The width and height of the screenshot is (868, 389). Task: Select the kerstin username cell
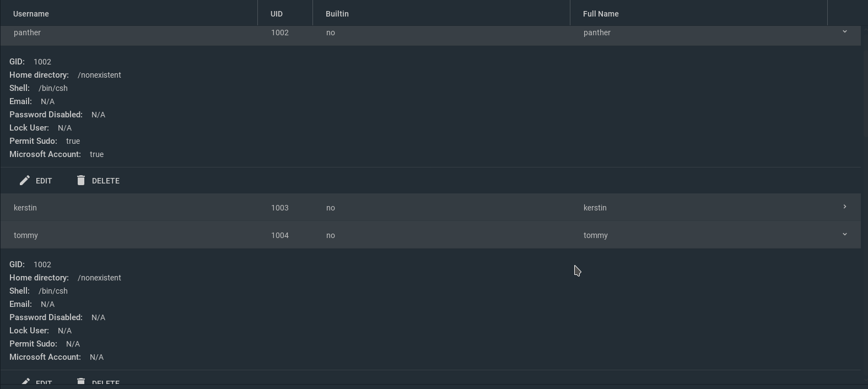pos(25,208)
